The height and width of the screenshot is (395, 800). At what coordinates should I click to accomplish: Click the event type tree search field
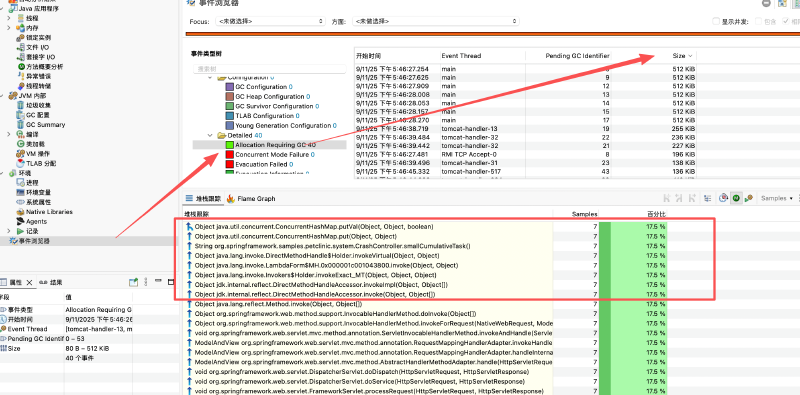269,68
